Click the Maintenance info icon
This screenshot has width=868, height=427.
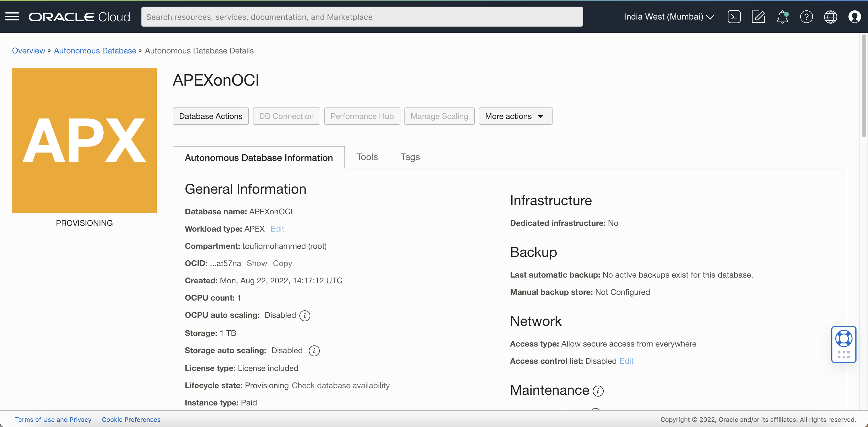598,391
